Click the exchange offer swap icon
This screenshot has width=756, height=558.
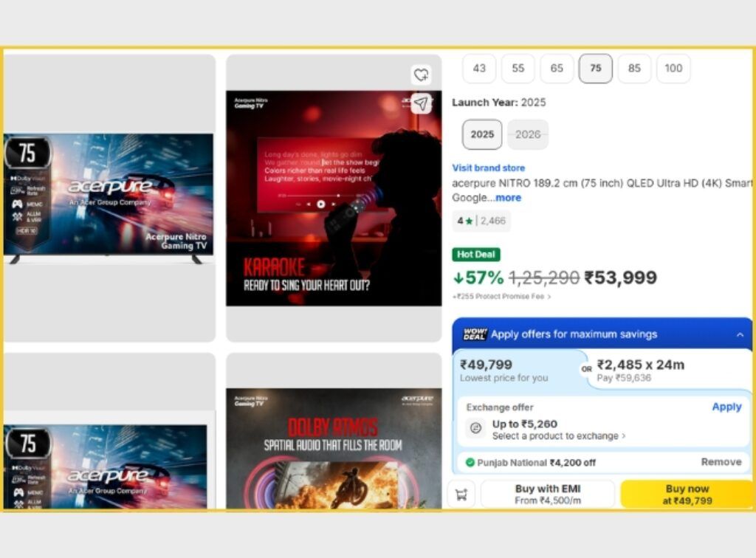tap(475, 428)
